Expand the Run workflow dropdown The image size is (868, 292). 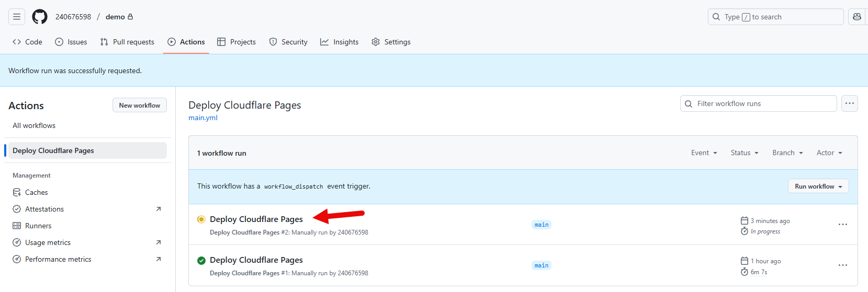[818, 186]
